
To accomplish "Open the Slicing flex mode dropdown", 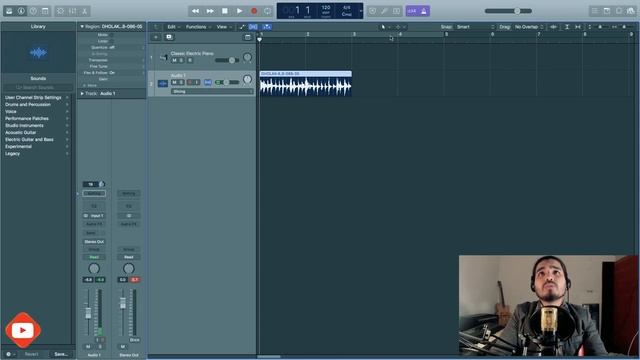I will click(212, 91).
